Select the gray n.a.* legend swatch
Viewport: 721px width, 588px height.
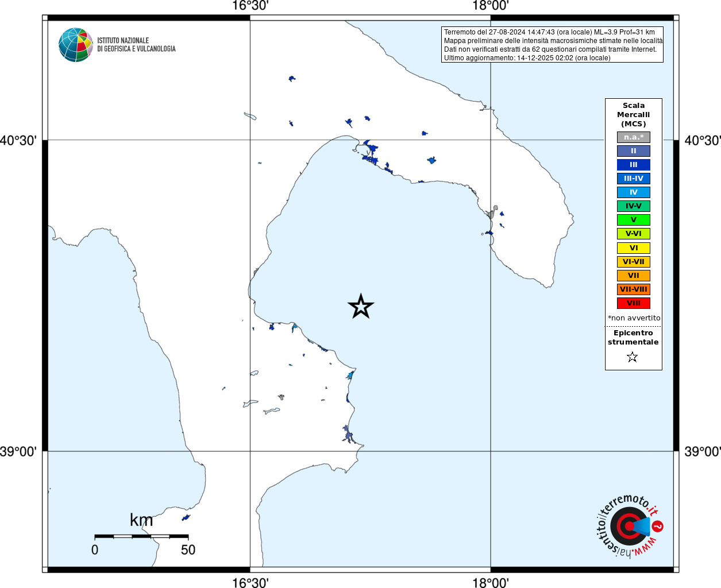coord(634,137)
